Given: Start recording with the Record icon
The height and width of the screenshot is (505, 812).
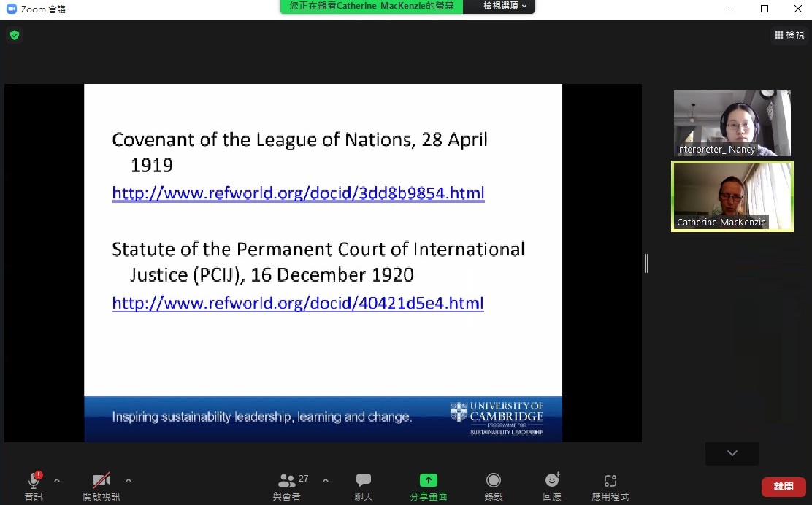Looking at the screenshot, I should [x=494, y=480].
